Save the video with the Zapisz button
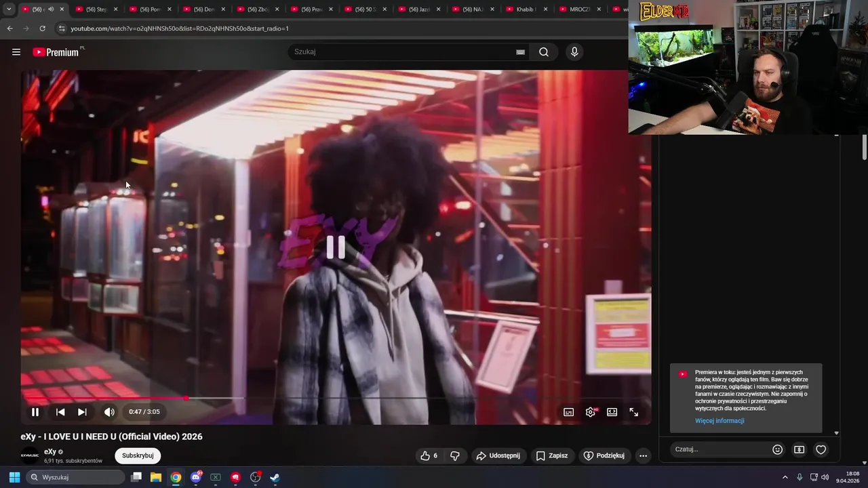Screen dimensions: 868x488 tap(552, 455)
